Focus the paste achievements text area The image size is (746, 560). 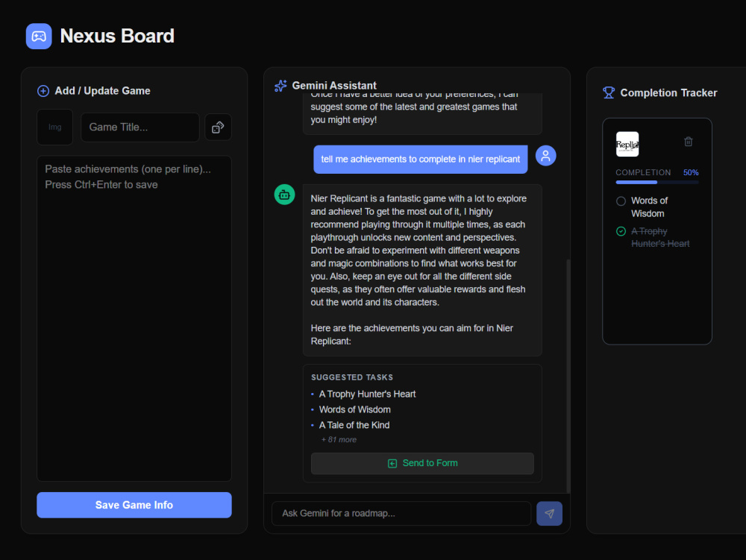click(x=134, y=318)
